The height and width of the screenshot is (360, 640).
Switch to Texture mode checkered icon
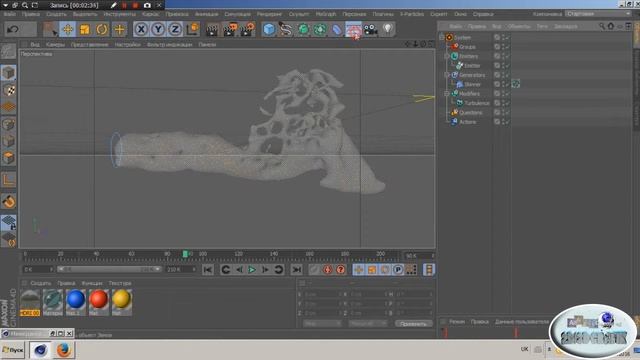[x=8, y=90]
